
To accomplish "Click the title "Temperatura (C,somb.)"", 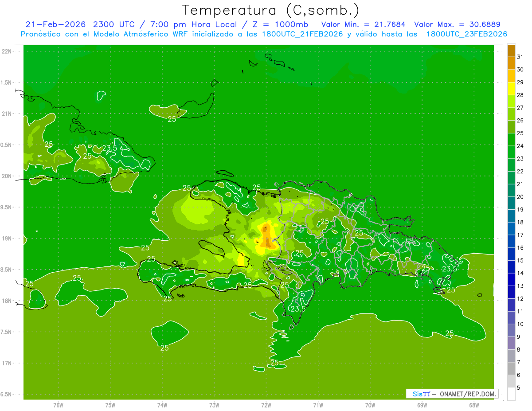I will click(271, 10).
